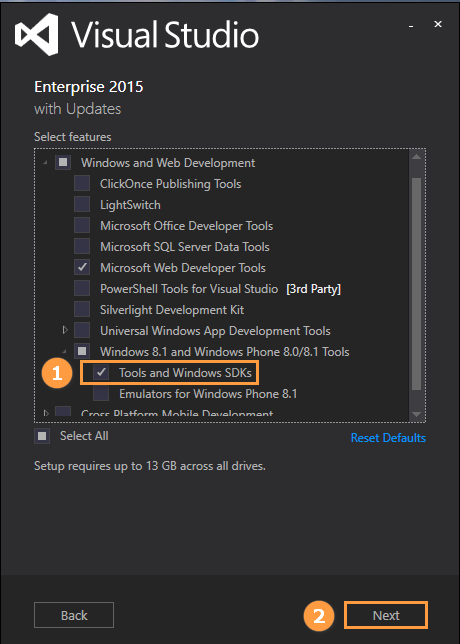Click the Visual Studio logo icon
Viewport: 460px width, 644px height.
(x=37, y=34)
